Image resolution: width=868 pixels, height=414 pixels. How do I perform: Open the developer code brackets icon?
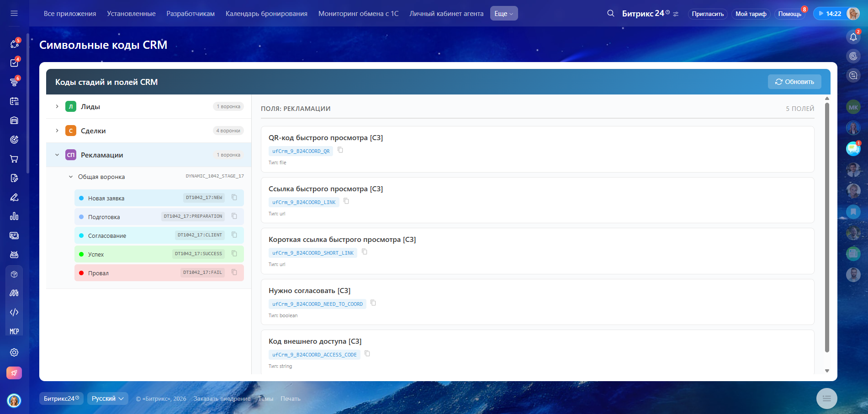tap(14, 312)
